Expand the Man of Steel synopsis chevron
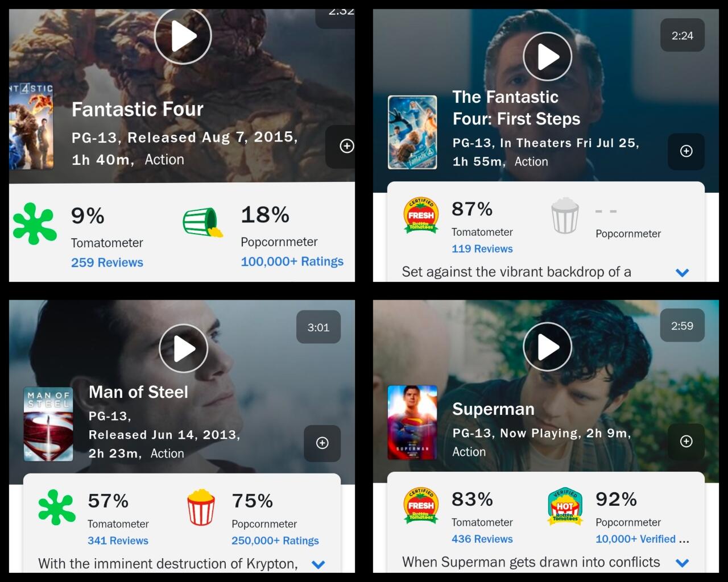This screenshot has width=728, height=582. 318,564
